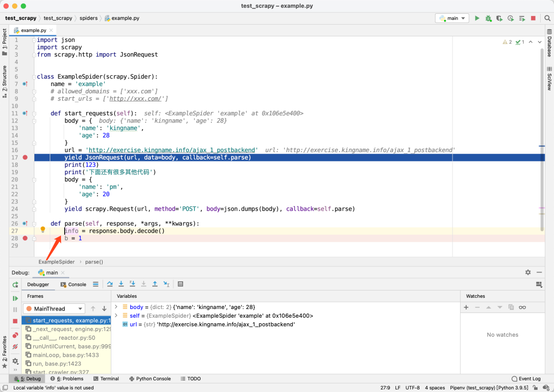Image resolution: width=554 pixels, height=392 pixels.
Task: Resume program in debug sidebar
Action: click(15, 299)
